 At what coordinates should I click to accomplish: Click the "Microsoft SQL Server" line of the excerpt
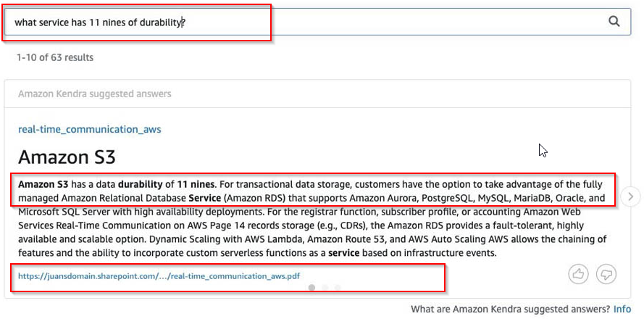coord(64,211)
